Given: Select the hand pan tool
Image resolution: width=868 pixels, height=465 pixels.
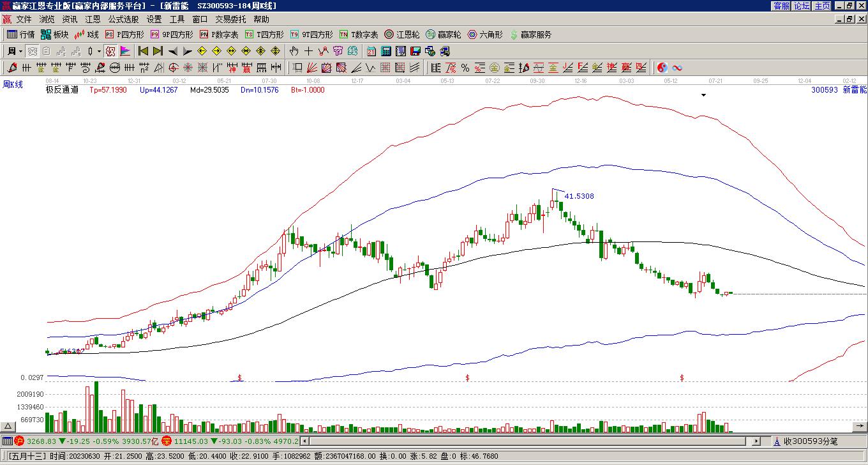Looking at the screenshot, I should tap(294, 51).
